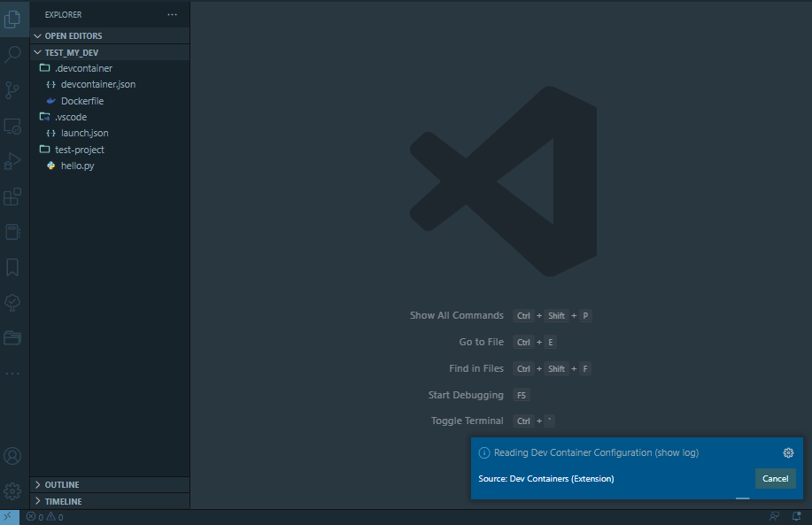Viewport: 812px width, 525px height.
Task: Open the Accounts icon
Action: [x=12, y=456]
